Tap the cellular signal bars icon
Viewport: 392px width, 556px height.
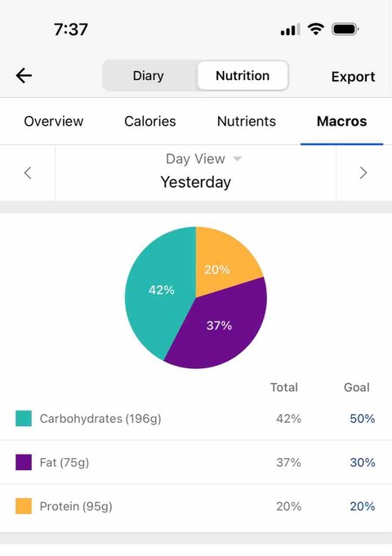(x=290, y=29)
